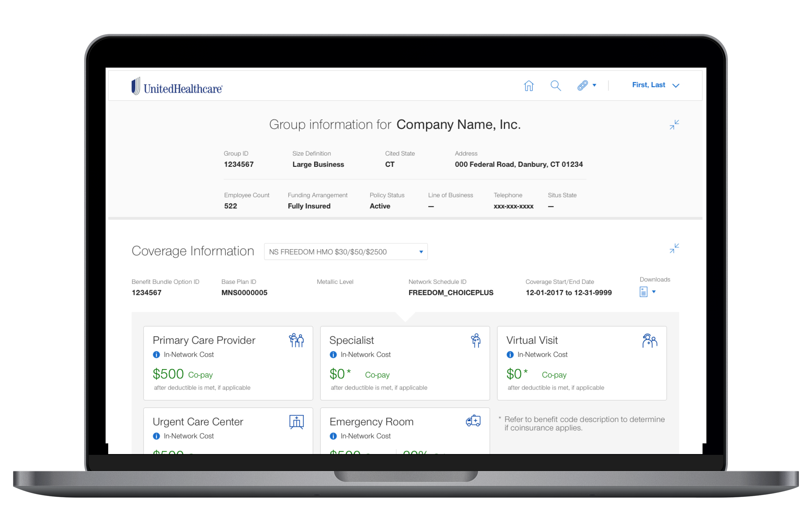Go to home via house icon
This screenshot has width=812, height=511.
(x=528, y=86)
